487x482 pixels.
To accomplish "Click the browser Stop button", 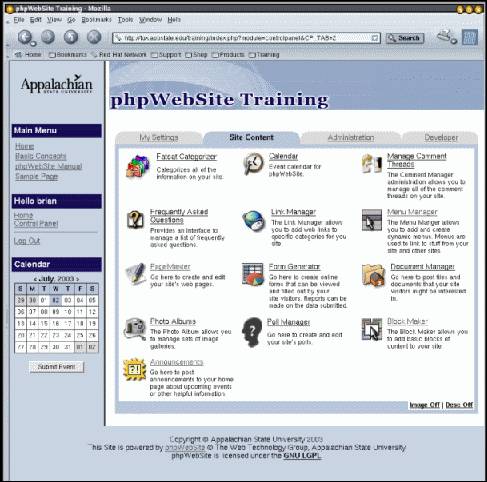I will click(x=94, y=37).
